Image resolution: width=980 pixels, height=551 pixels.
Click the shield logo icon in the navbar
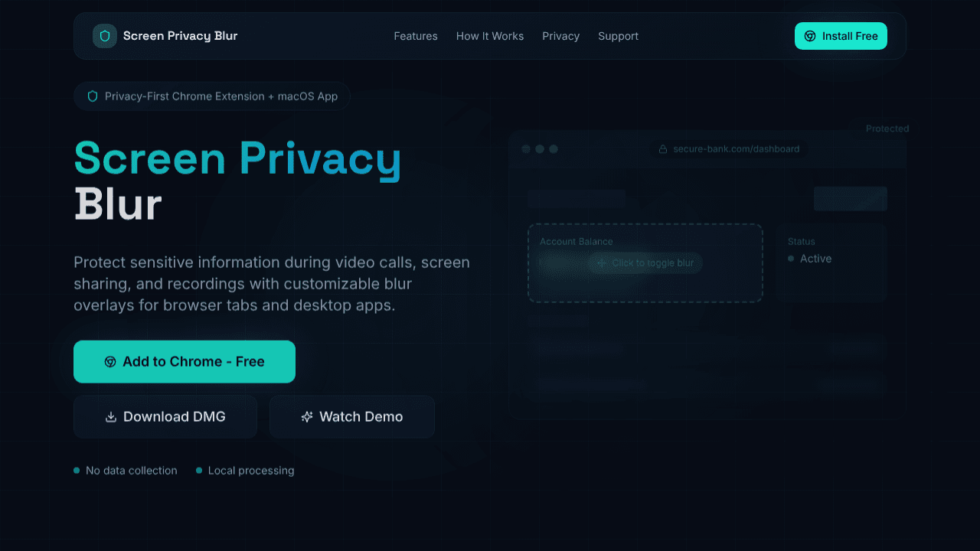tap(105, 36)
